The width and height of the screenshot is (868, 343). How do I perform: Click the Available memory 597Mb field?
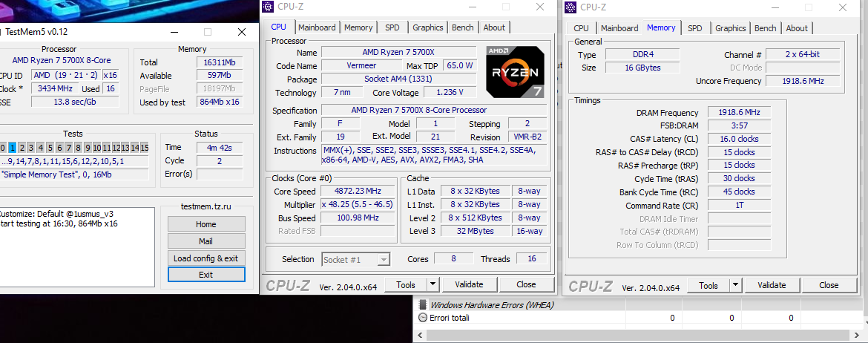tap(220, 76)
